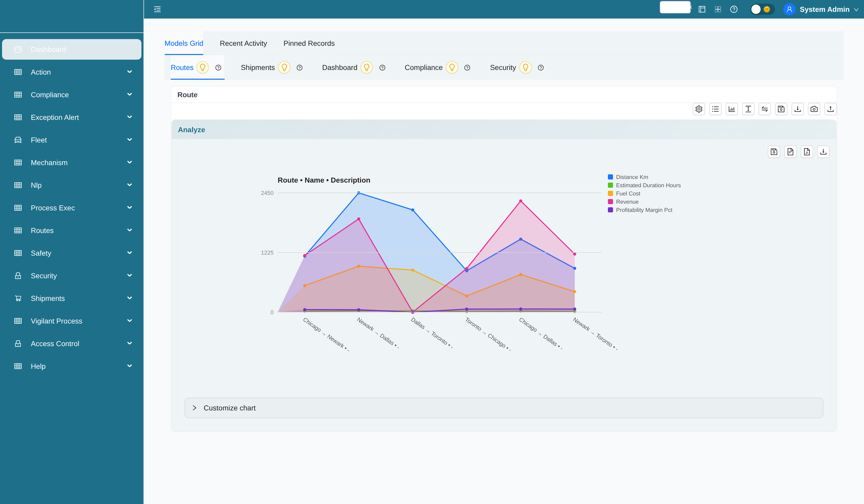Expand the Exception Alert chevron
Viewport: 864px width, 504px height.
(130, 117)
